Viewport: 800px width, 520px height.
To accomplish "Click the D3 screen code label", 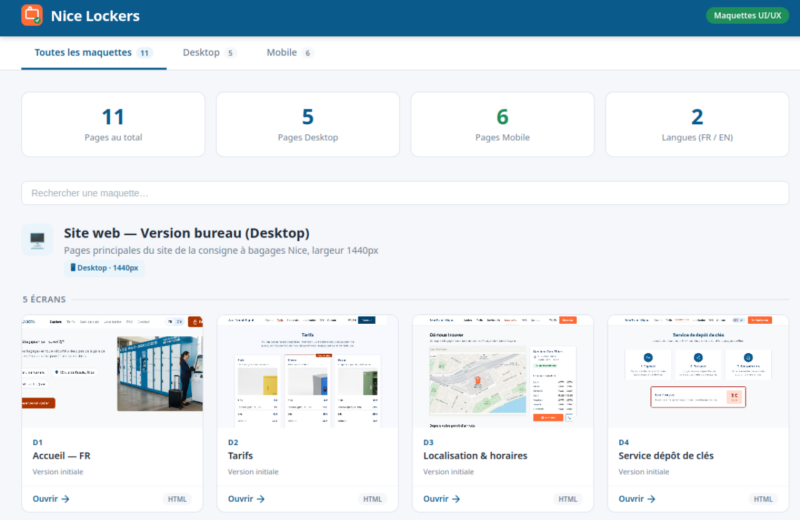I will [429, 442].
